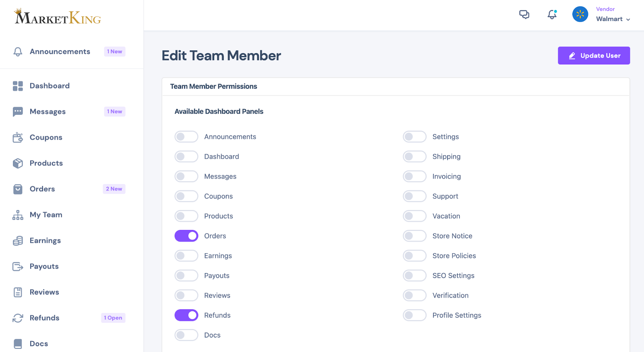Click the Payouts sidebar icon

pyautogui.click(x=18, y=267)
